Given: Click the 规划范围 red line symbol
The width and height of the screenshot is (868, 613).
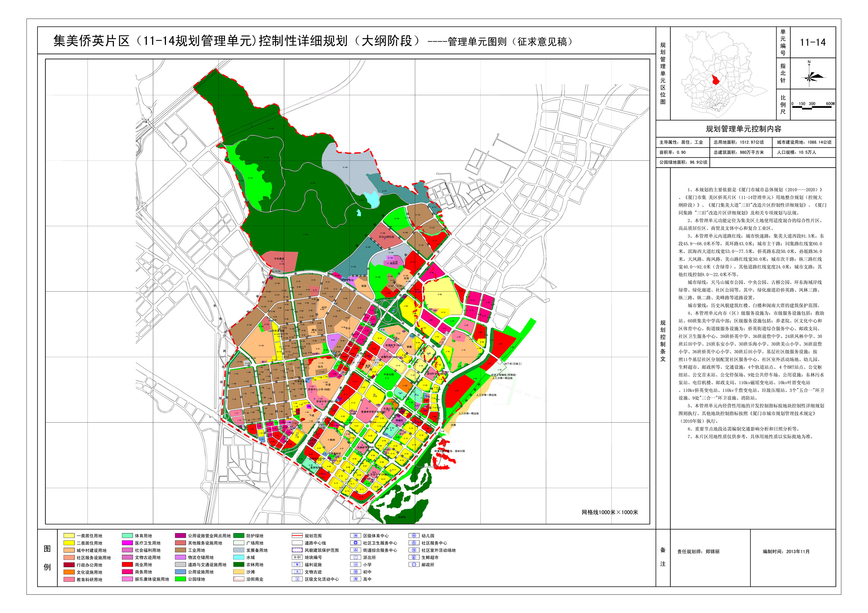Looking at the screenshot, I should (297, 536).
